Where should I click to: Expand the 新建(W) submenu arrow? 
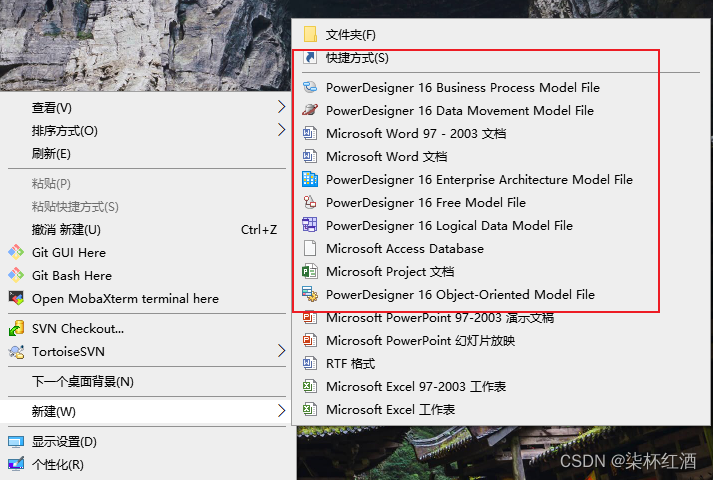coord(281,411)
